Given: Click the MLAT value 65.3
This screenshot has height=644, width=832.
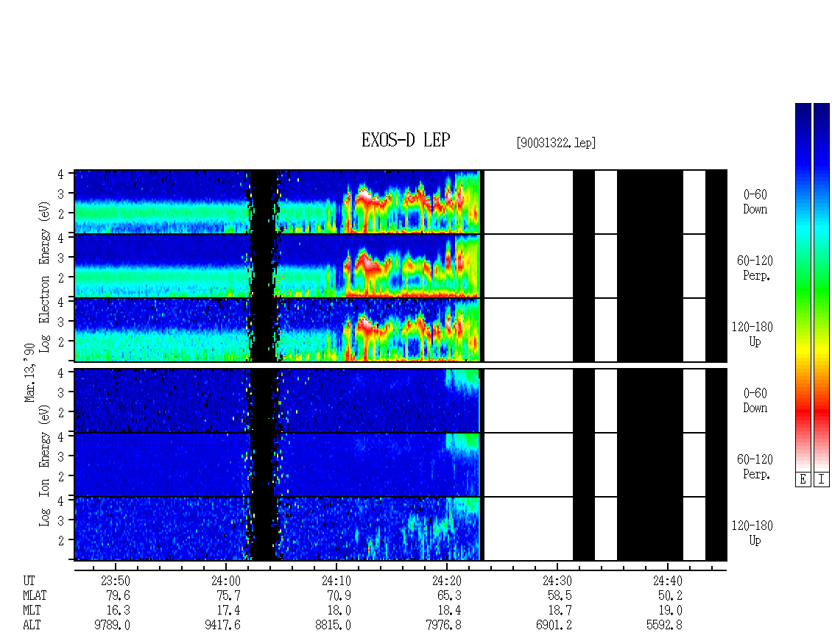Looking at the screenshot, I should pyautogui.click(x=449, y=595).
